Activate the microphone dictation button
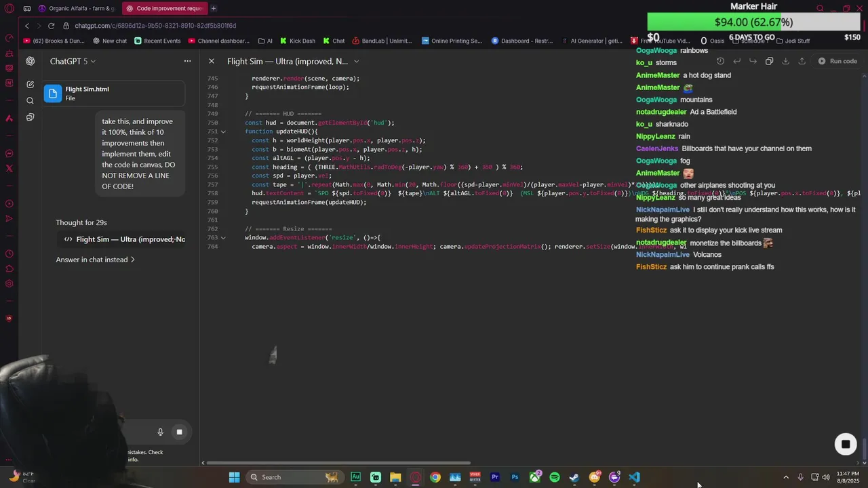The image size is (868, 488). (x=160, y=432)
